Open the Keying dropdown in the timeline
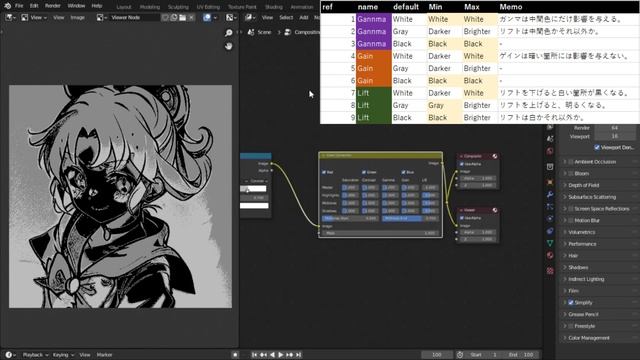This screenshot has width=640, height=360. tap(63, 355)
